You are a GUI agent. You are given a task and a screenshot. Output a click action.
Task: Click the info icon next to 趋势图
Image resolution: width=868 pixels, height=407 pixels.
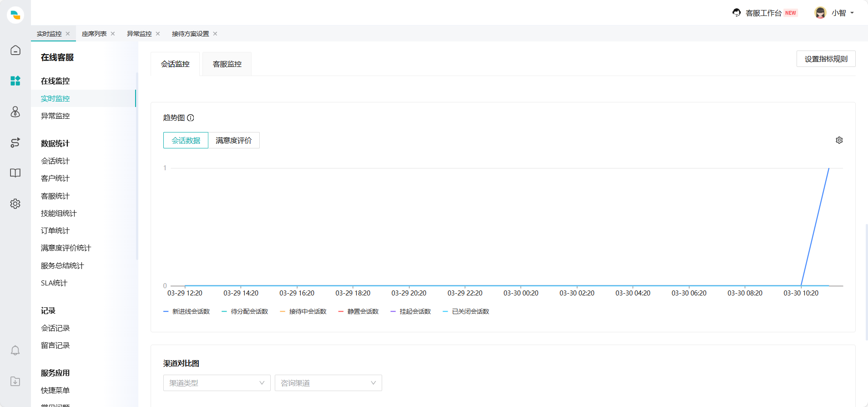191,118
